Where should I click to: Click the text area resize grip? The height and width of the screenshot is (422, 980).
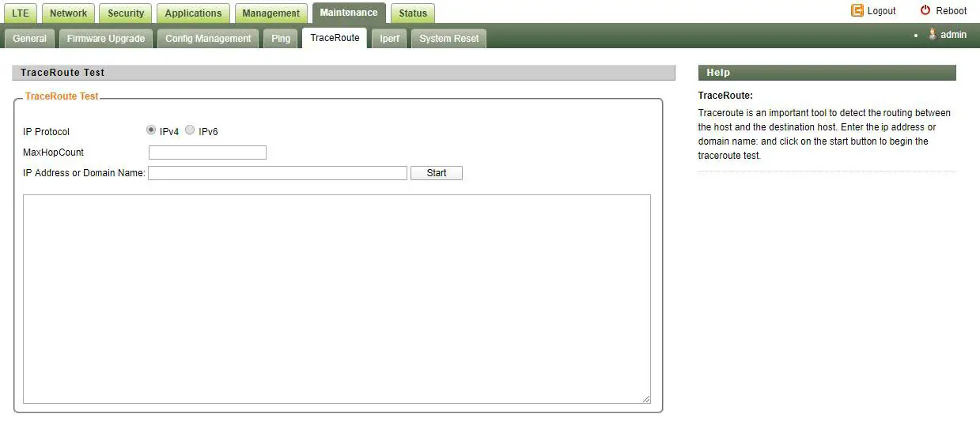pos(646,400)
